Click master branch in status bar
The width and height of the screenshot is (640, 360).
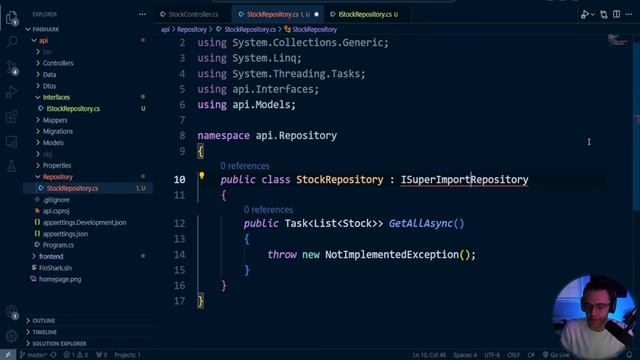tap(34, 355)
